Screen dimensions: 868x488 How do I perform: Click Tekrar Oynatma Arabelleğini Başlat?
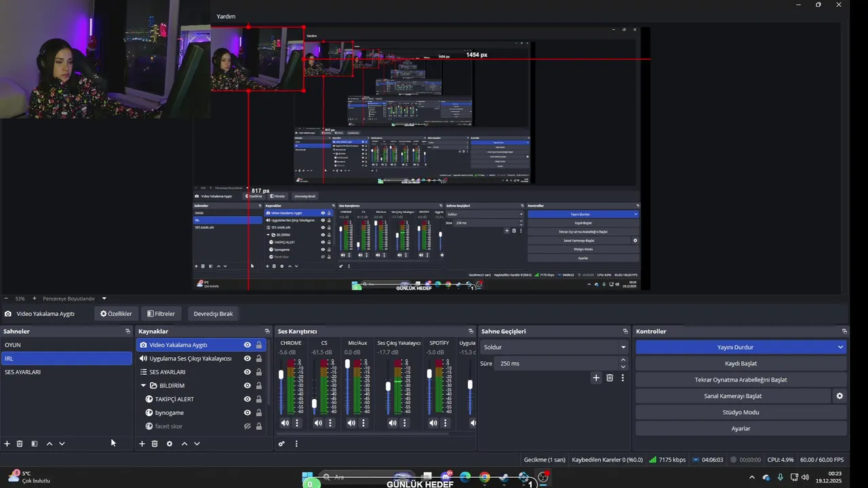tap(741, 380)
